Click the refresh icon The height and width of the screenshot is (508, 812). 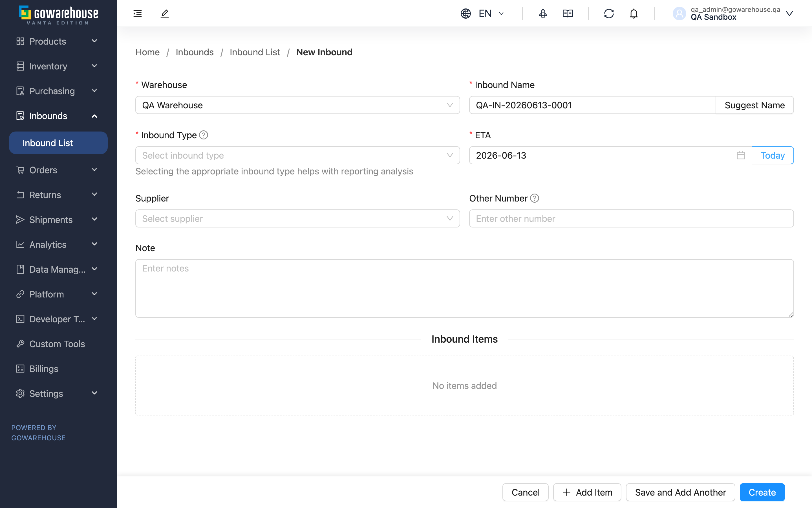click(609, 14)
